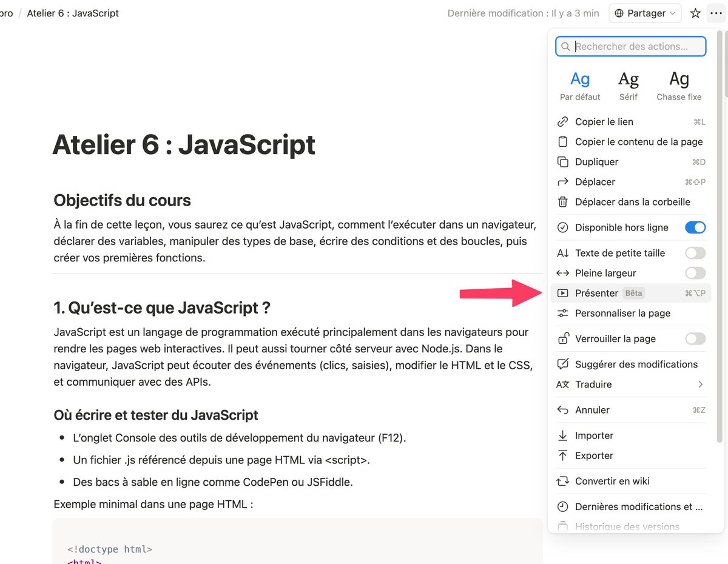Select the Par défaut font style
This screenshot has height=564, width=728.
(580, 86)
